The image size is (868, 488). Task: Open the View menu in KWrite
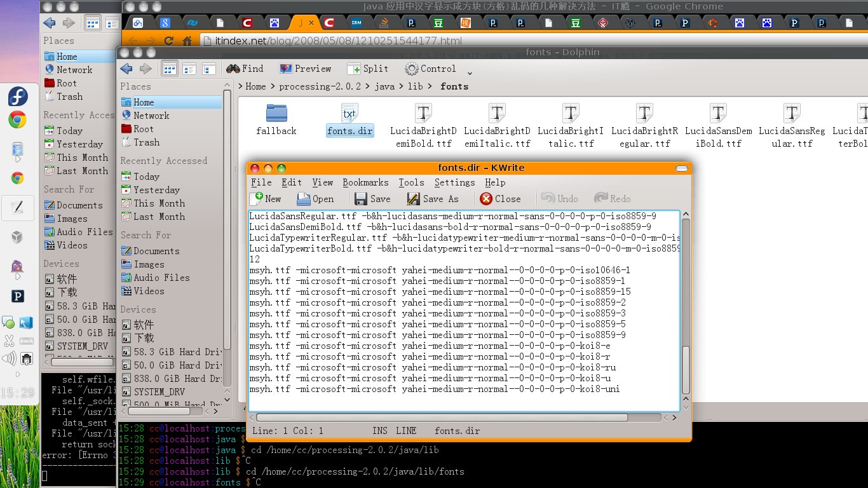tap(322, 182)
